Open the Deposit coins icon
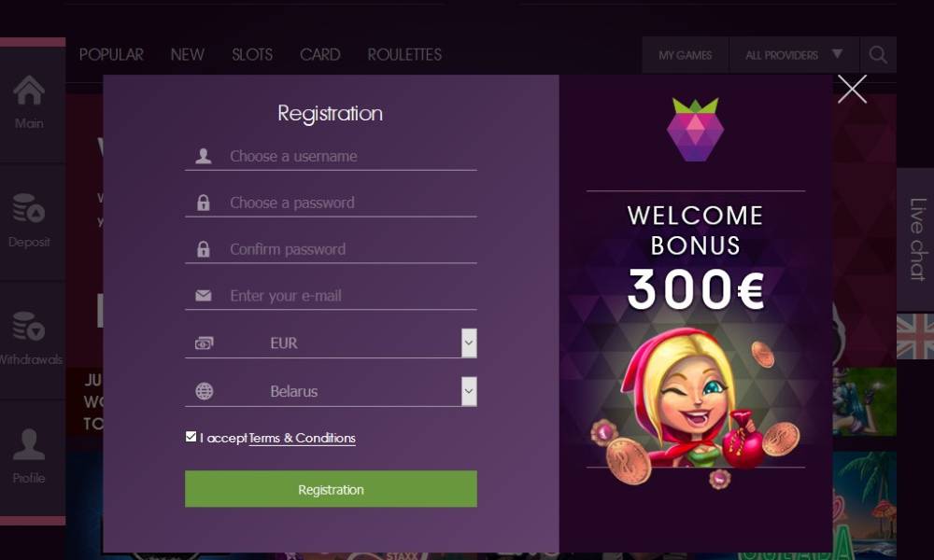The height and width of the screenshot is (560, 934). [x=29, y=208]
